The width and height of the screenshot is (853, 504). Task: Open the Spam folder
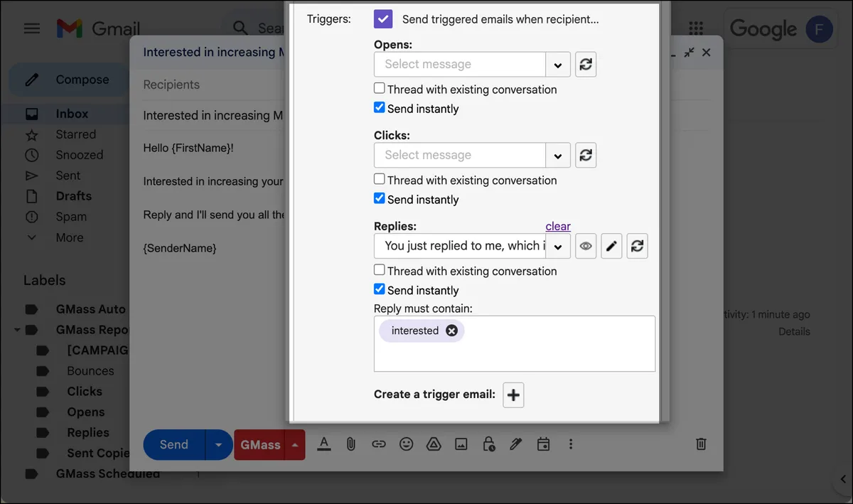click(71, 217)
